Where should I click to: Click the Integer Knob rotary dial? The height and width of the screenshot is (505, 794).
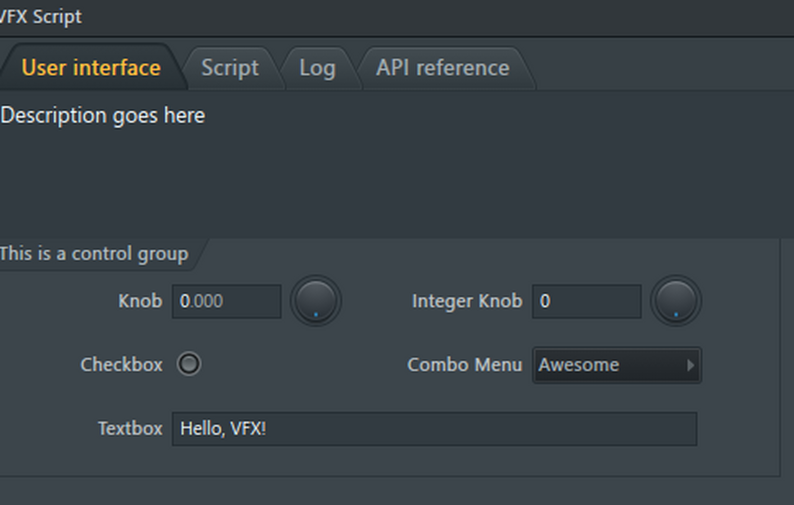[676, 301]
